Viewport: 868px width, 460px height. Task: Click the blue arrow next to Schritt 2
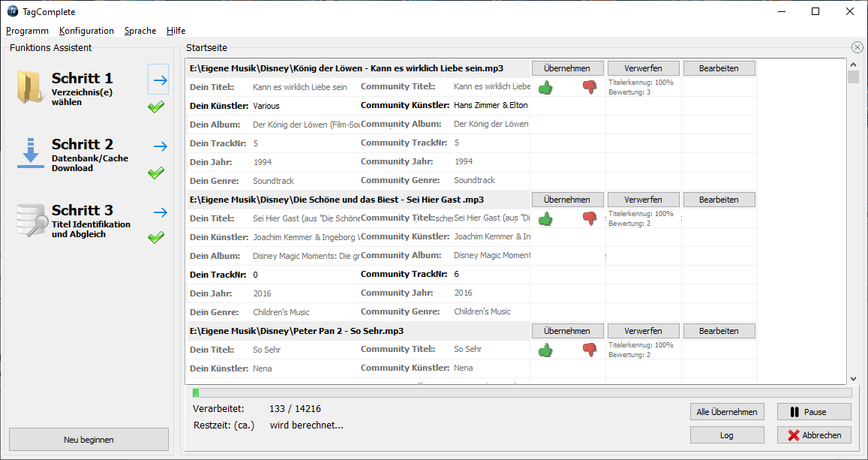pyautogui.click(x=161, y=146)
